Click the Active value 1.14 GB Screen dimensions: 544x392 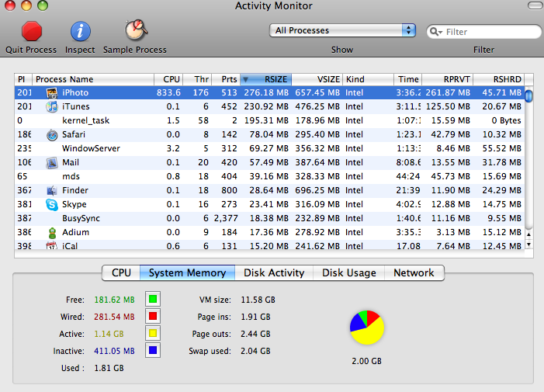[x=109, y=334]
